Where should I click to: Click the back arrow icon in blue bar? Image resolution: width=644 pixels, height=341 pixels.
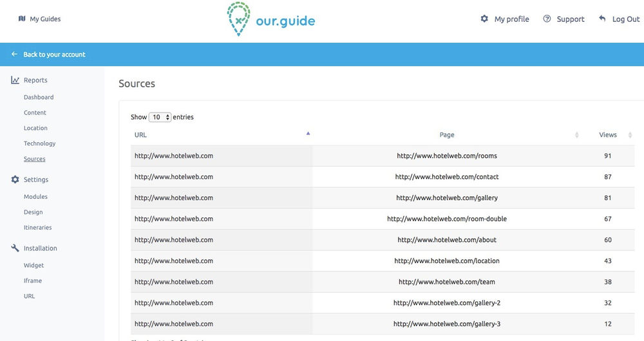14,54
